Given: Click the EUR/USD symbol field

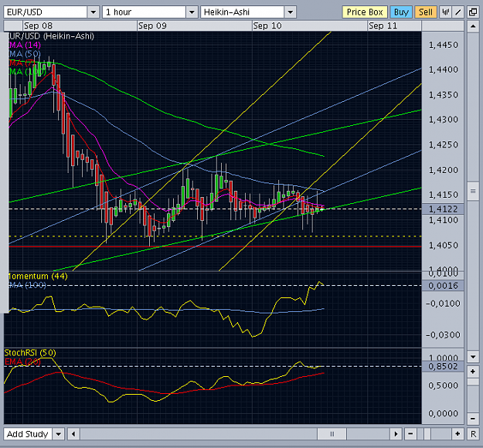Looking at the screenshot, I should (x=46, y=12).
